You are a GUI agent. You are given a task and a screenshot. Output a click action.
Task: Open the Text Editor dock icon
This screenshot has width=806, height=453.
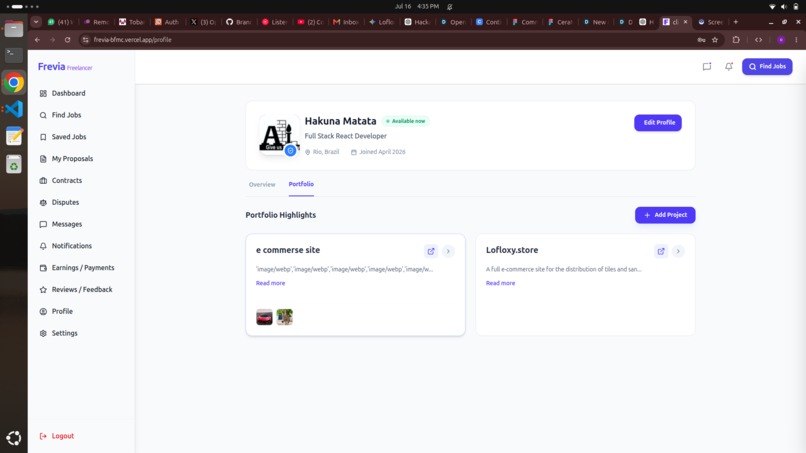14,137
